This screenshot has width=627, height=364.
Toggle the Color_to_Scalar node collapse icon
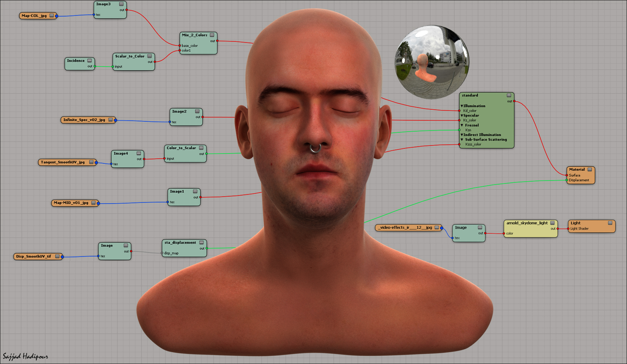click(x=201, y=148)
